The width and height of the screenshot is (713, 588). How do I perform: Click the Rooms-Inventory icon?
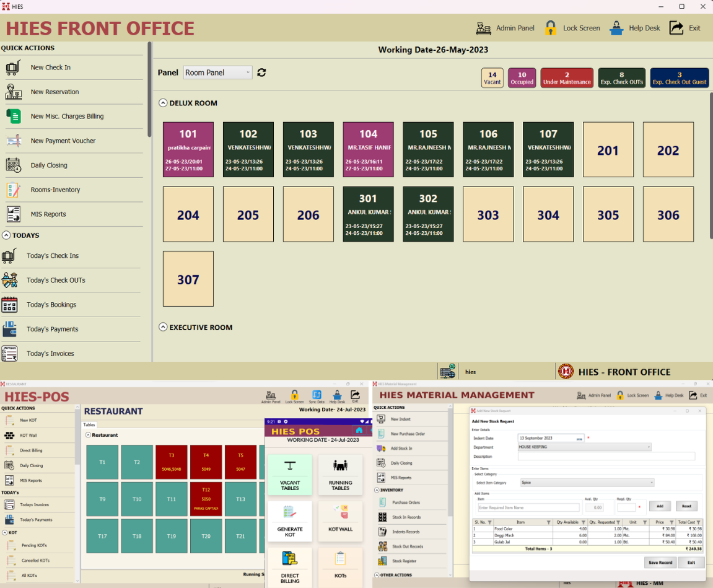pos(13,190)
